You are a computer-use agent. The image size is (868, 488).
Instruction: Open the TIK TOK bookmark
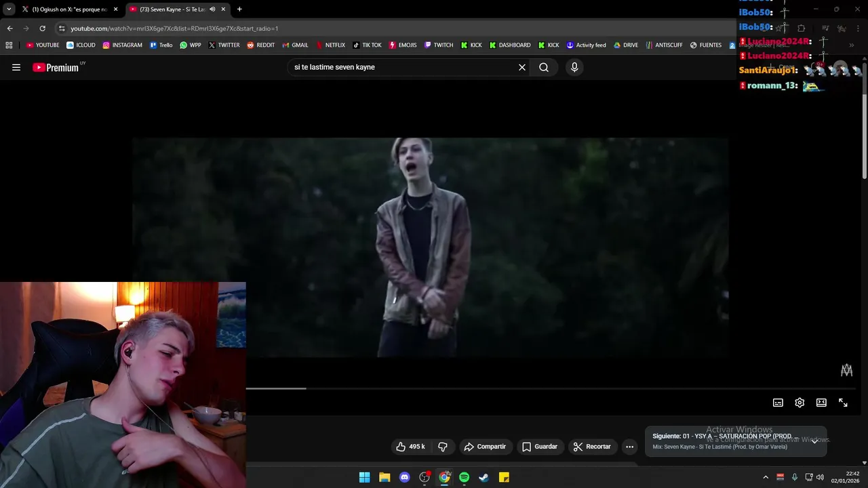click(367, 45)
